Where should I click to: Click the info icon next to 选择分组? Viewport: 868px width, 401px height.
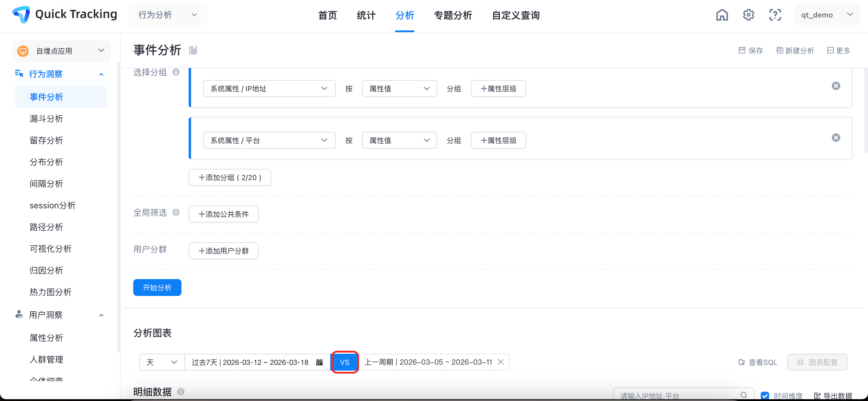coord(176,72)
